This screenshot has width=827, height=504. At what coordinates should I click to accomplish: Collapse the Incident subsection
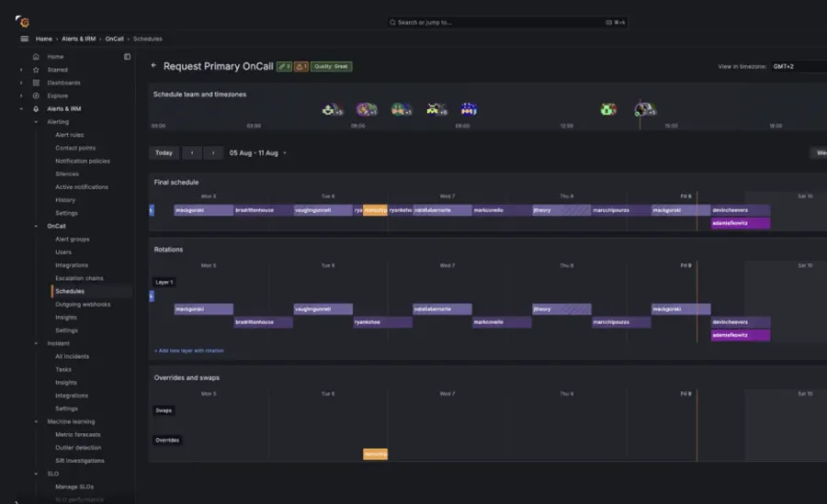(x=36, y=343)
